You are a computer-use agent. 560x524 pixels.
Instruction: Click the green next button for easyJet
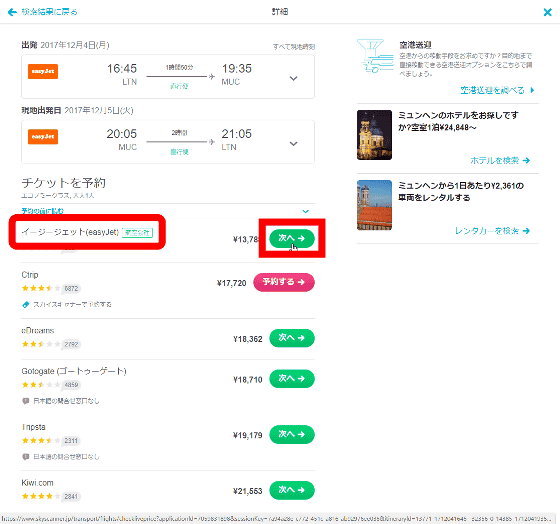tap(292, 238)
